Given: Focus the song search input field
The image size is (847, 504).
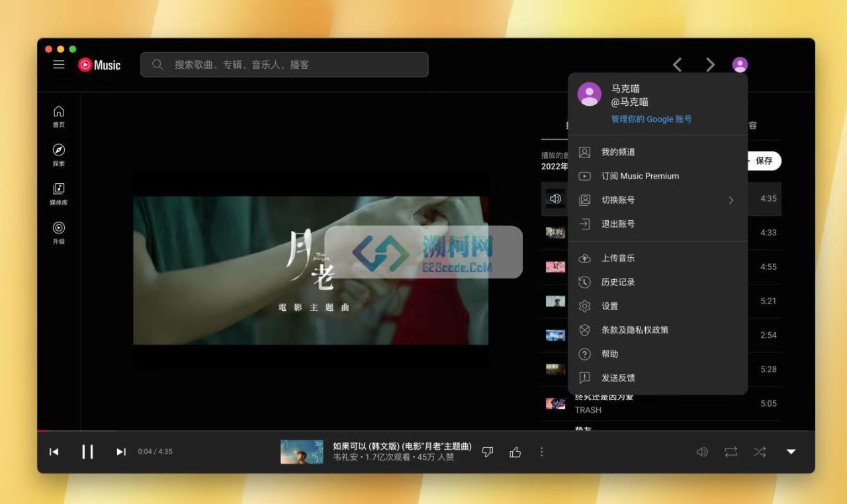Looking at the screenshot, I should click(x=285, y=65).
